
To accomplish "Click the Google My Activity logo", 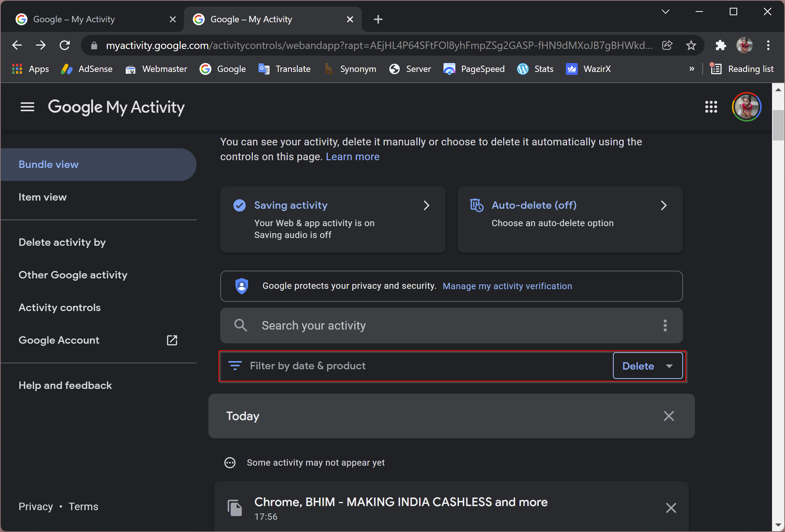I will 116,107.
